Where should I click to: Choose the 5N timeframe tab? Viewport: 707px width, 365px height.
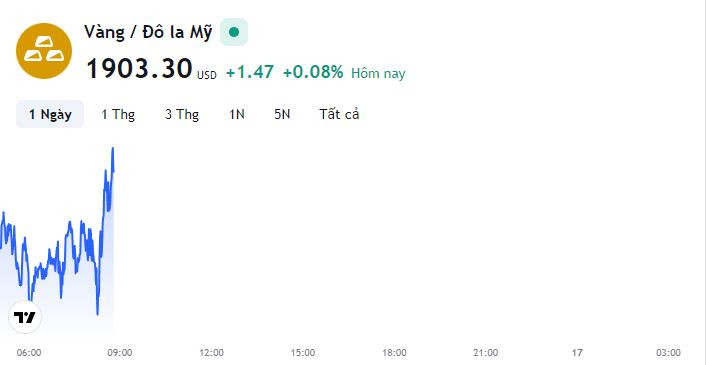[282, 114]
